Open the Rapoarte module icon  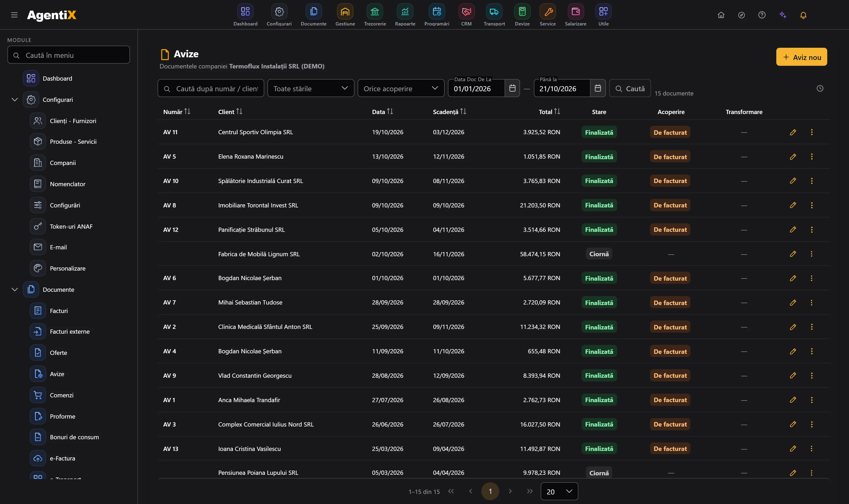[405, 12]
